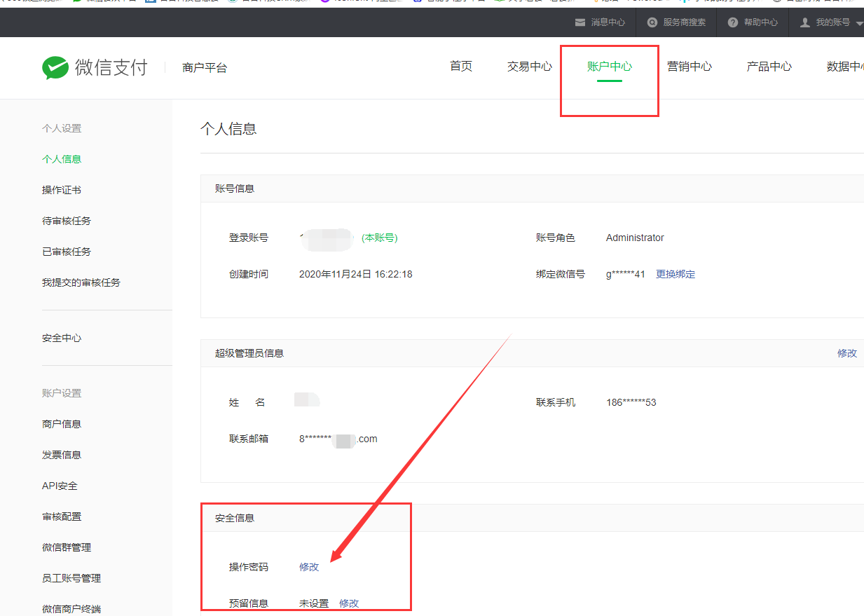
Task: Click 商户平台 label next to logo
Action: 205,68
